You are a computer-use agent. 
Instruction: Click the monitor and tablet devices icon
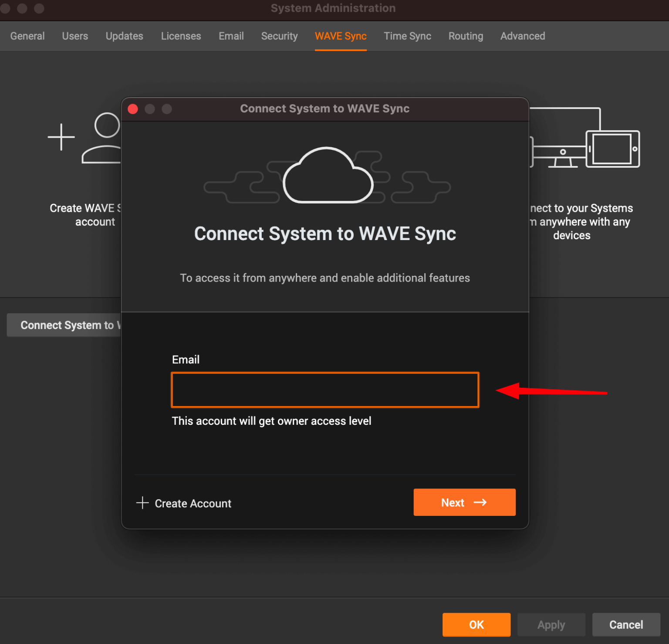click(x=585, y=138)
